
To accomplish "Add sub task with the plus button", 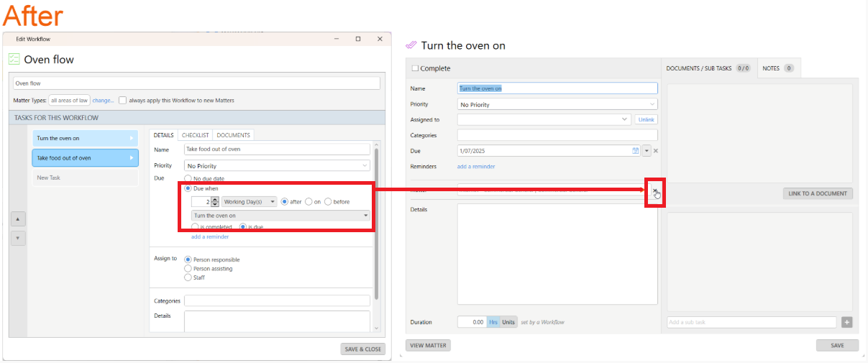I will (x=846, y=322).
